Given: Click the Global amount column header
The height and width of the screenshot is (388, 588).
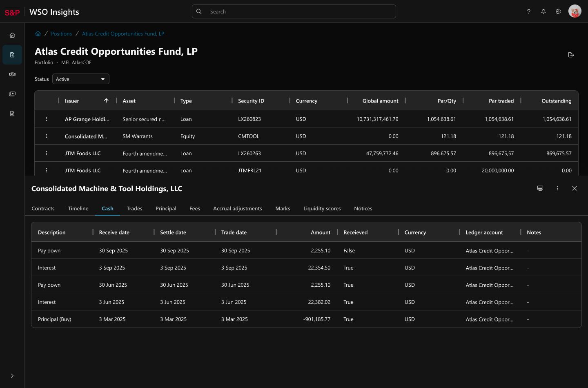Looking at the screenshot, I should coord(380,101).
